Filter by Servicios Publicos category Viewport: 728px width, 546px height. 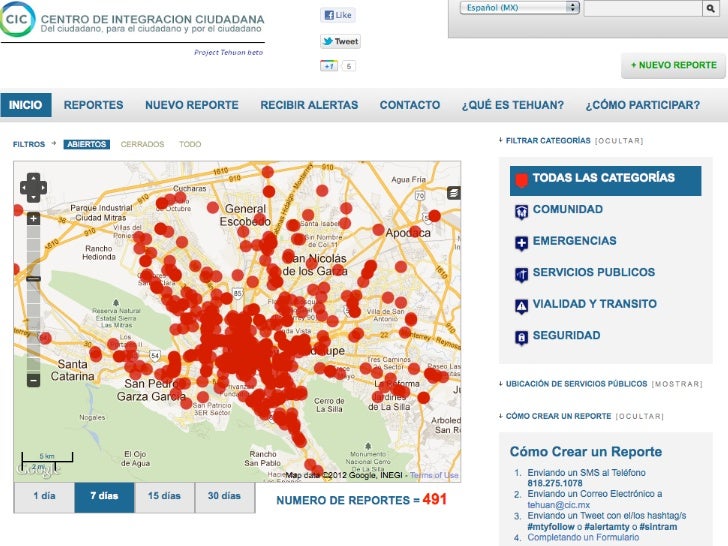tap(594, 273)
